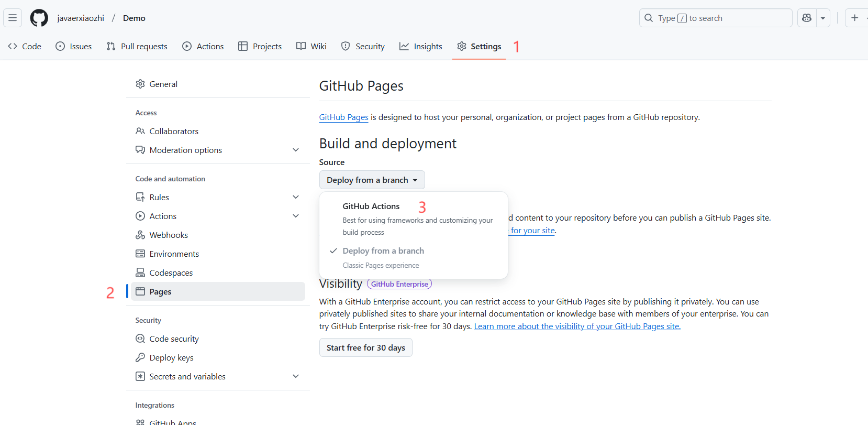
Task: Open the Wiki tab
Action: point(311,46)
